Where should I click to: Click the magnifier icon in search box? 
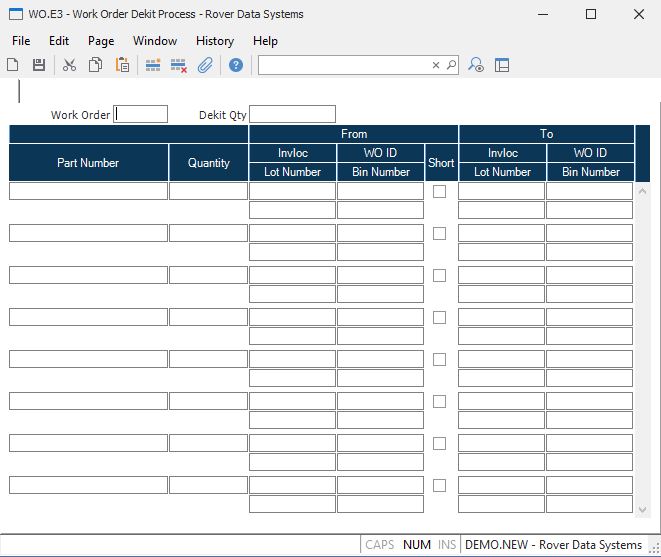(x=451, y=65)
